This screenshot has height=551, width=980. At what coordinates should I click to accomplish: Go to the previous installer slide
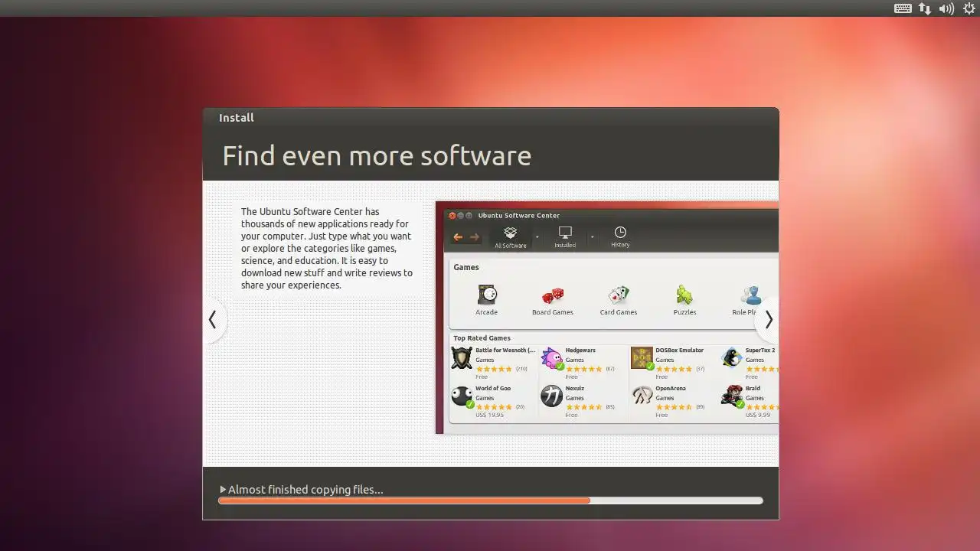213,320
